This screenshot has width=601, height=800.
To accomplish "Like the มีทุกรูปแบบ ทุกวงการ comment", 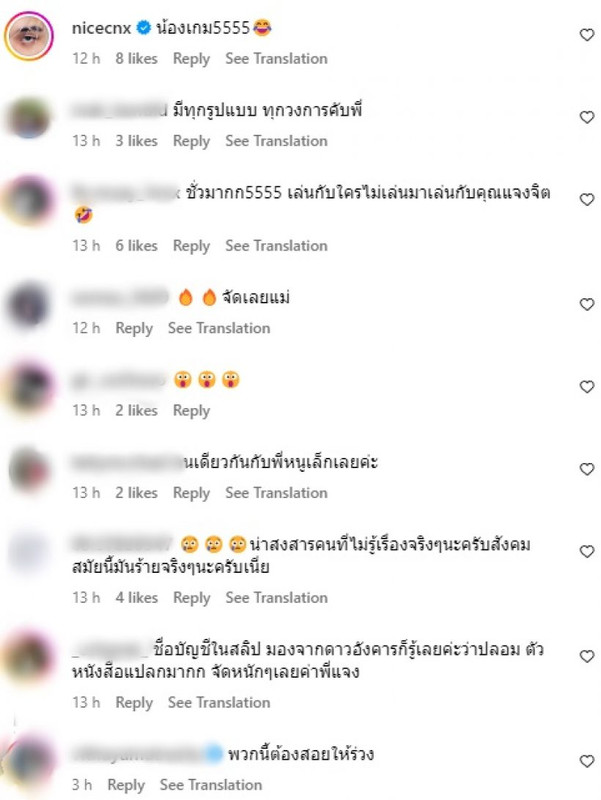I will click(x=587, y=117).
